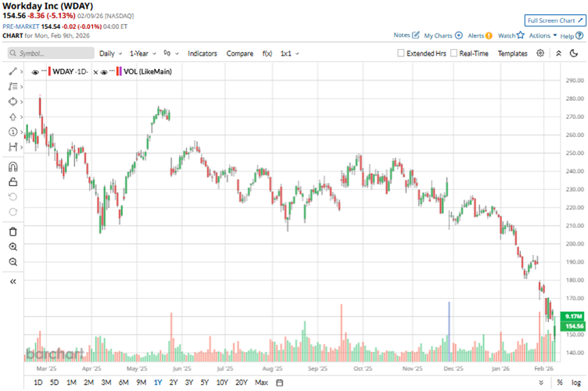Expand line tool options arrow
Screen dimensions: 588x391
point(22,72)
